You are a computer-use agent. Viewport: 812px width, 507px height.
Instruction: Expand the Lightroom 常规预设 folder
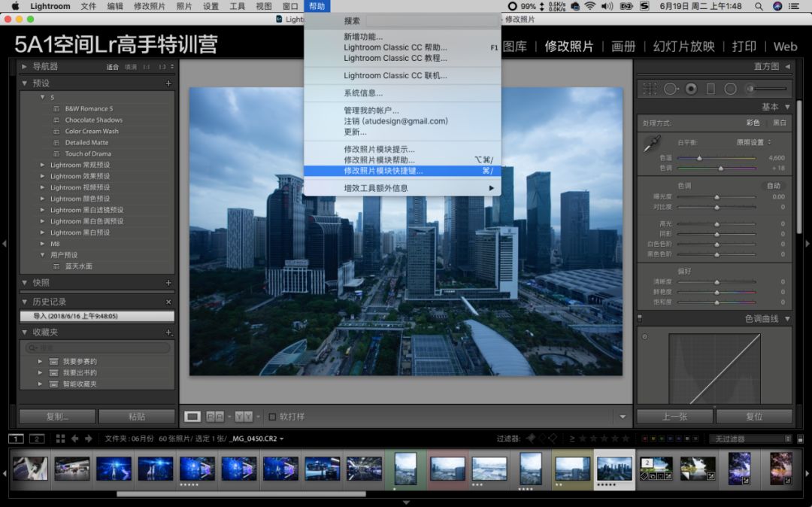tap(42, 165)
